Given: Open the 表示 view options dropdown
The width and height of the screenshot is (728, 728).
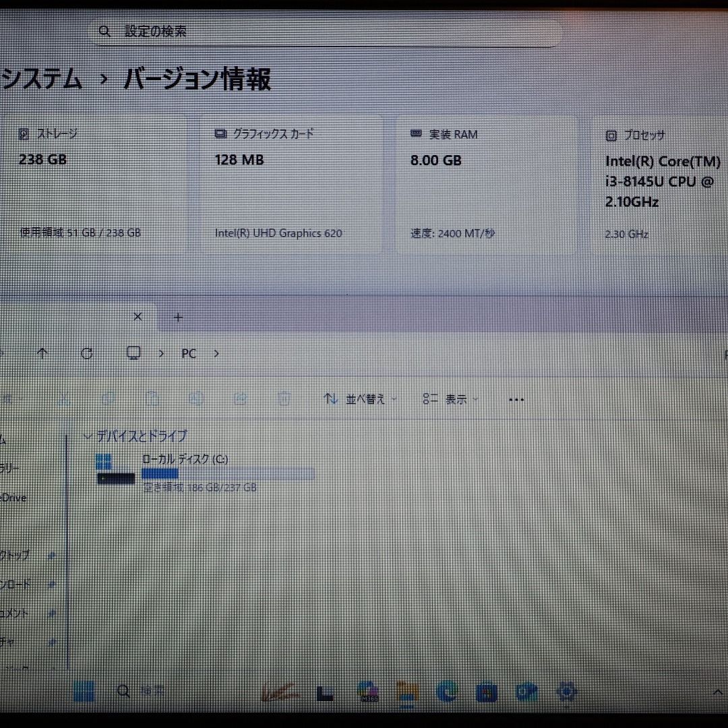Looking at the screenshot, I should [453, 399].
